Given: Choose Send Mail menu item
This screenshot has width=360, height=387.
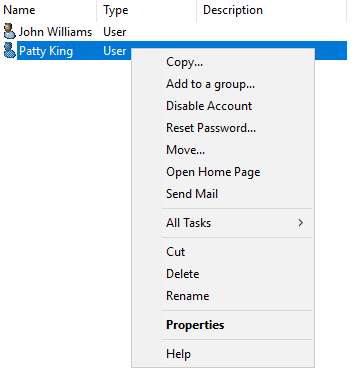Looking at the screenshot, I should tap(223, 194).
